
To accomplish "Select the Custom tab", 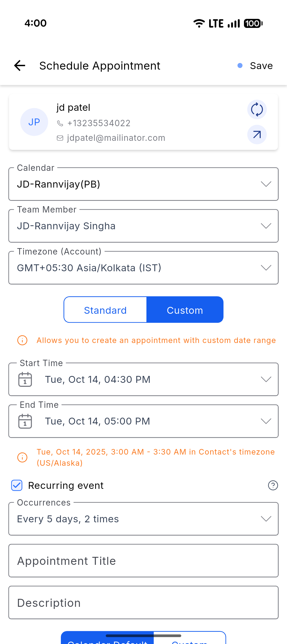I will 185,310.
